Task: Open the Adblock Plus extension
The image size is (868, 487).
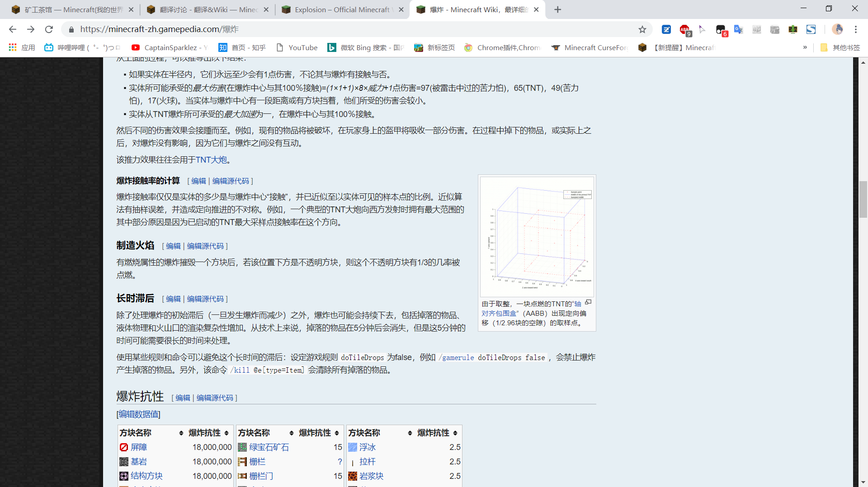Action: pos(685,30)
